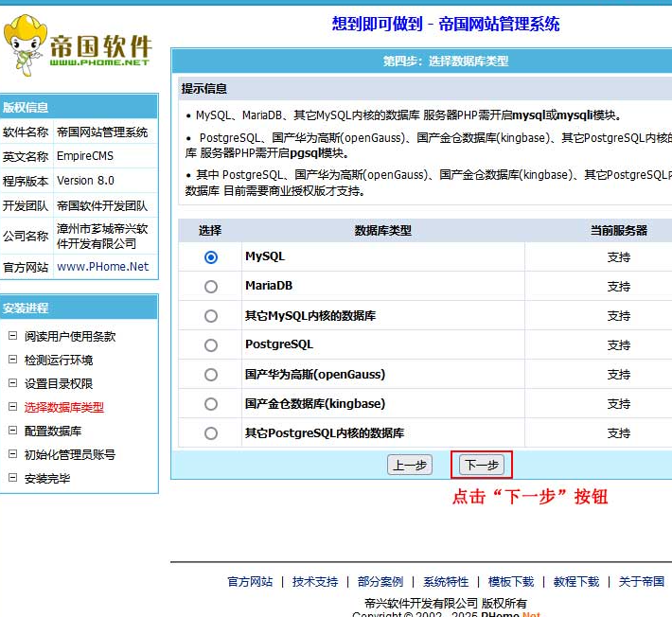Go to 模板下载 footer link
672x617 pixels.
pos(511,582)
